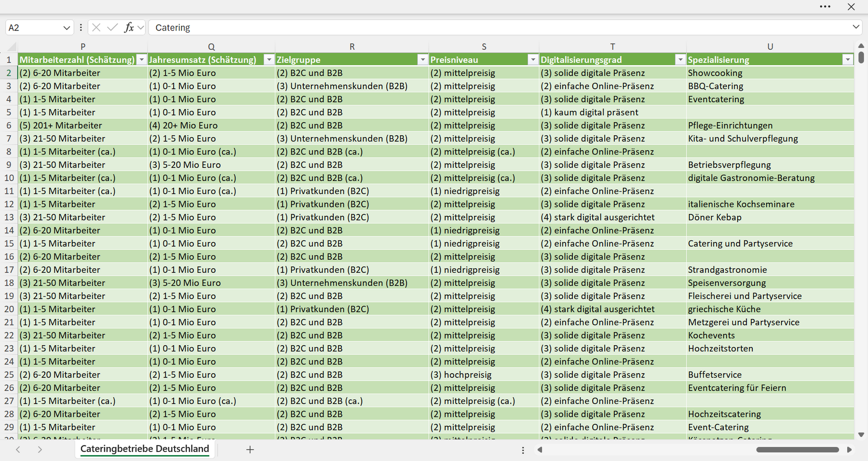Go to previous sheet with left arrow
Image resolution: width=868 pixels, height=461 pixels.
pyautogui.click(x=18, y=449)
